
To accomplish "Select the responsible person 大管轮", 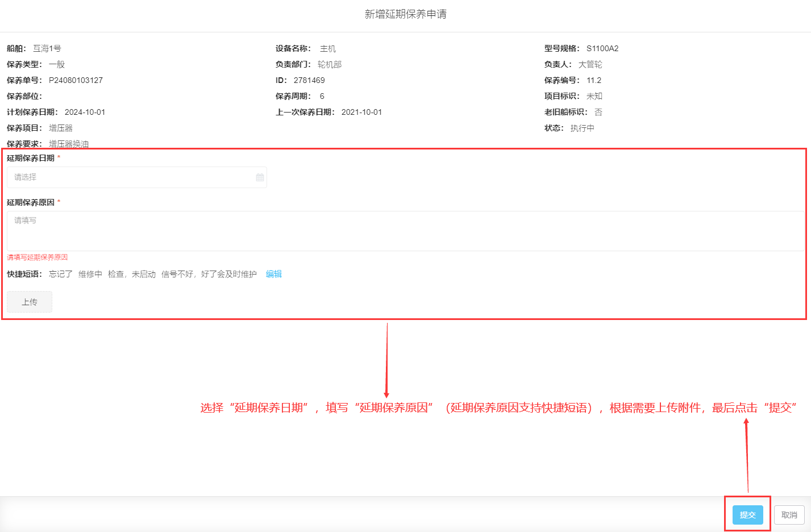I will point(590,64).
